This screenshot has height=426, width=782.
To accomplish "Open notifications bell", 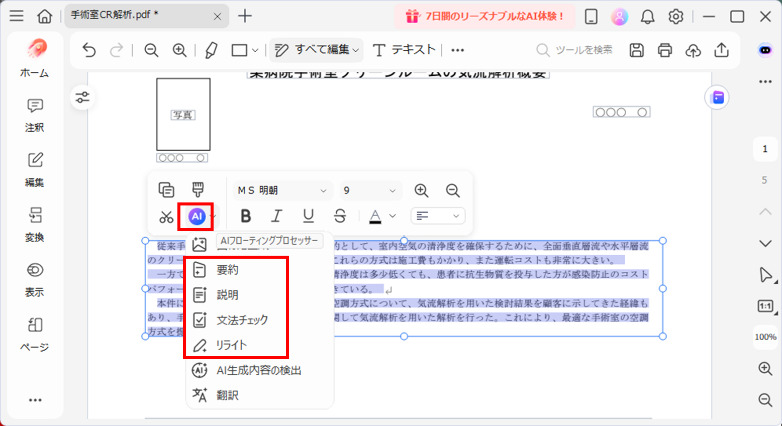I will 647,16.
